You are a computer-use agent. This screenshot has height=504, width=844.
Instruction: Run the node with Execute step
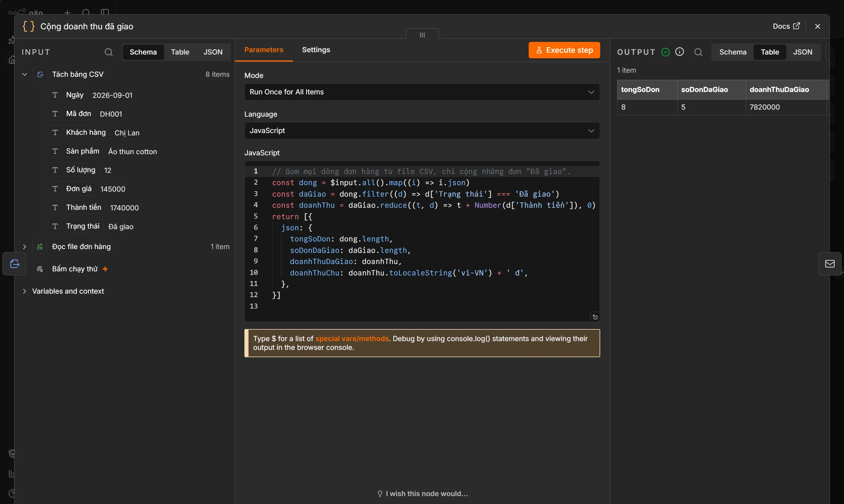564,50
